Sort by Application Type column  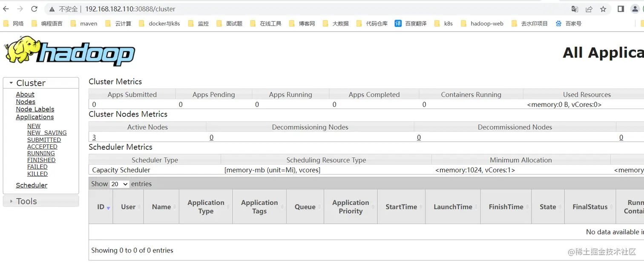(206, 207)
